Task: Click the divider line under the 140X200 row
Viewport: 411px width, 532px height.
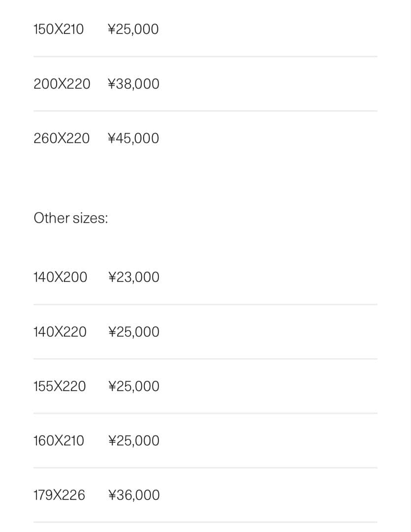Action: [x=205, y=304]
